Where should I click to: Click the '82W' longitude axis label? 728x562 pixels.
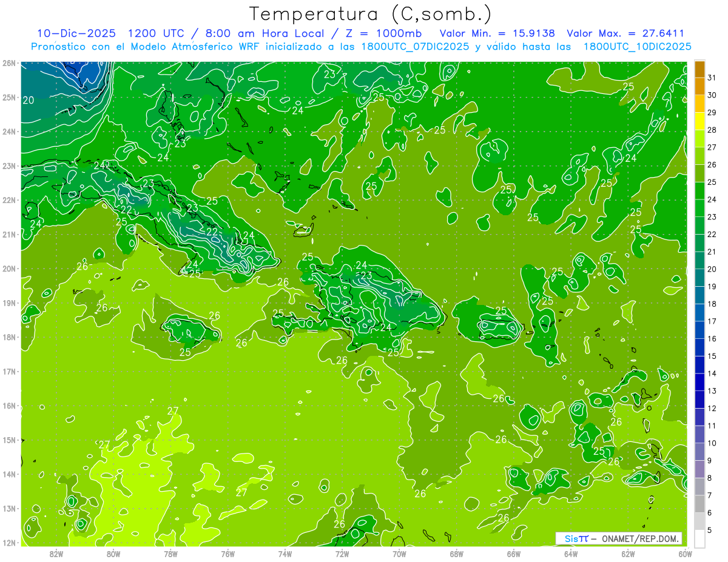[56, 554]
